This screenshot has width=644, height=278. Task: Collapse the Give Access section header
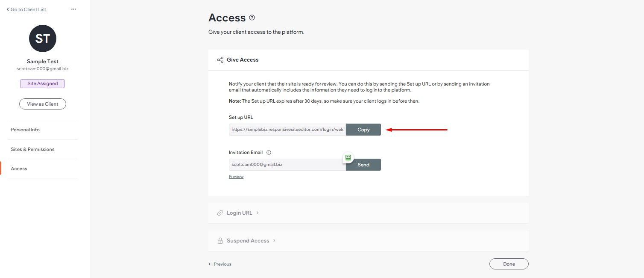(x=369, y=60)
